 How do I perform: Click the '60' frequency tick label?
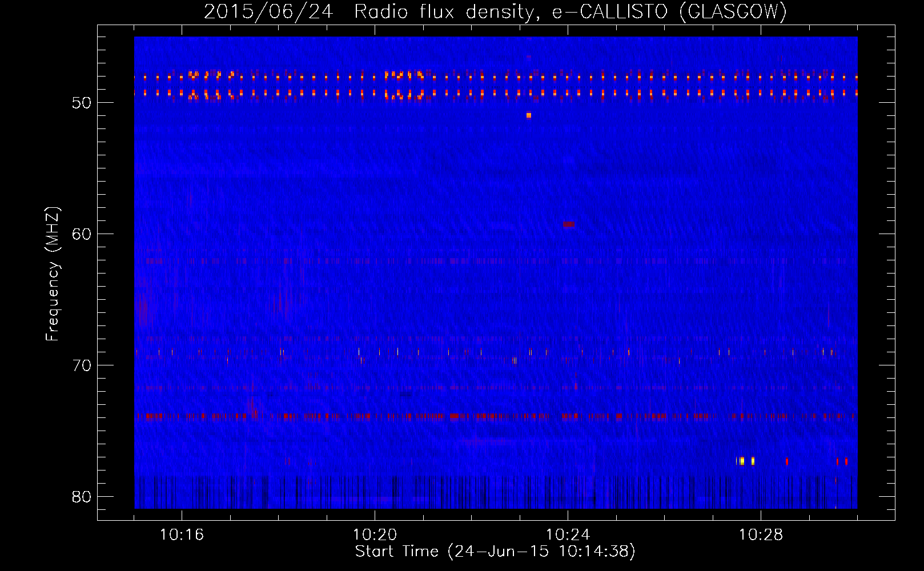(82, 234)
